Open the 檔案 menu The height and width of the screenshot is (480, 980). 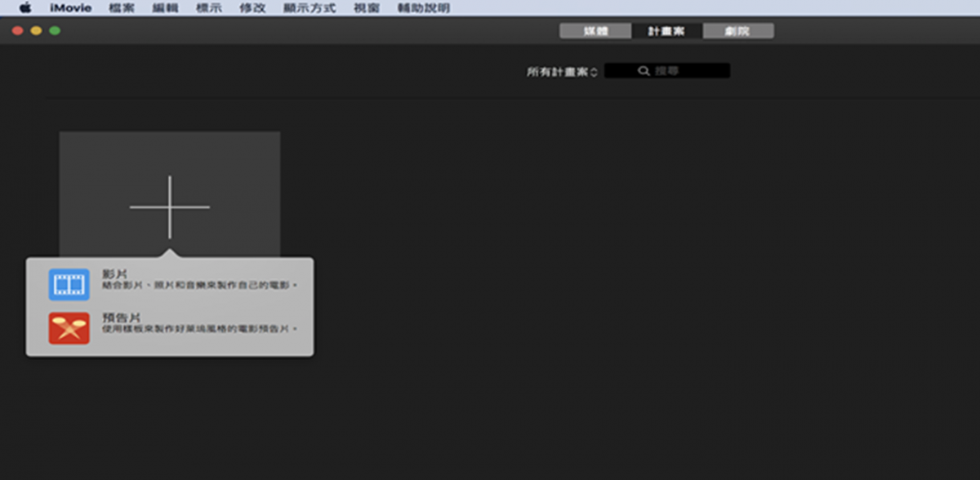[122, 8]
